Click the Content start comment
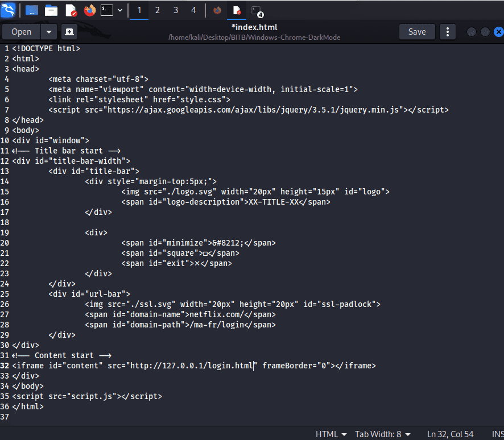The width and height of the screenshot is (504, 440). coord(61,355)
